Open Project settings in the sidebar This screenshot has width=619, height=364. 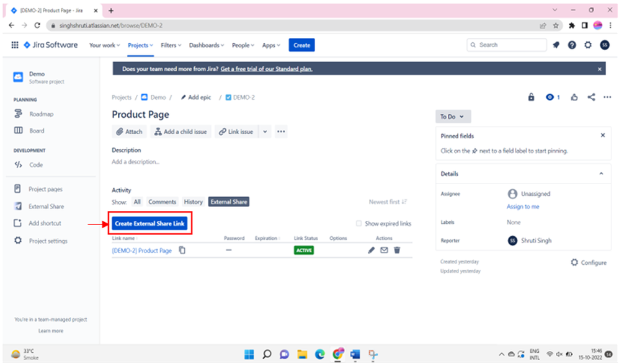(48, 241)
